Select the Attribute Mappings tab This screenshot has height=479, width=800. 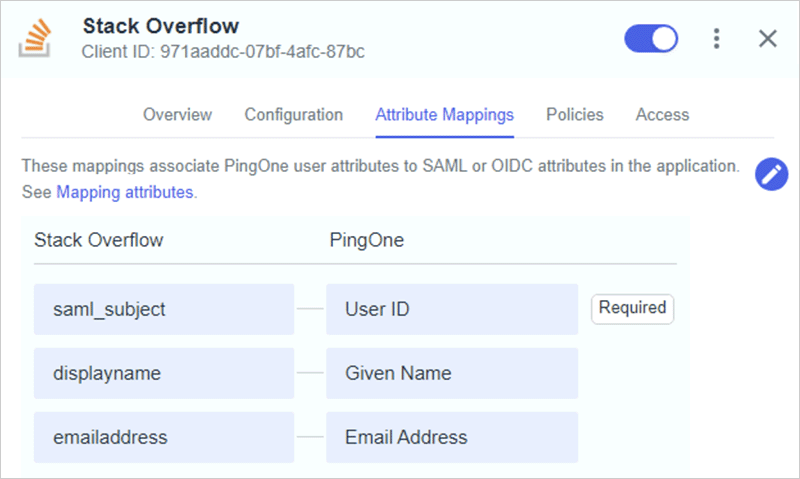[444, 115]
